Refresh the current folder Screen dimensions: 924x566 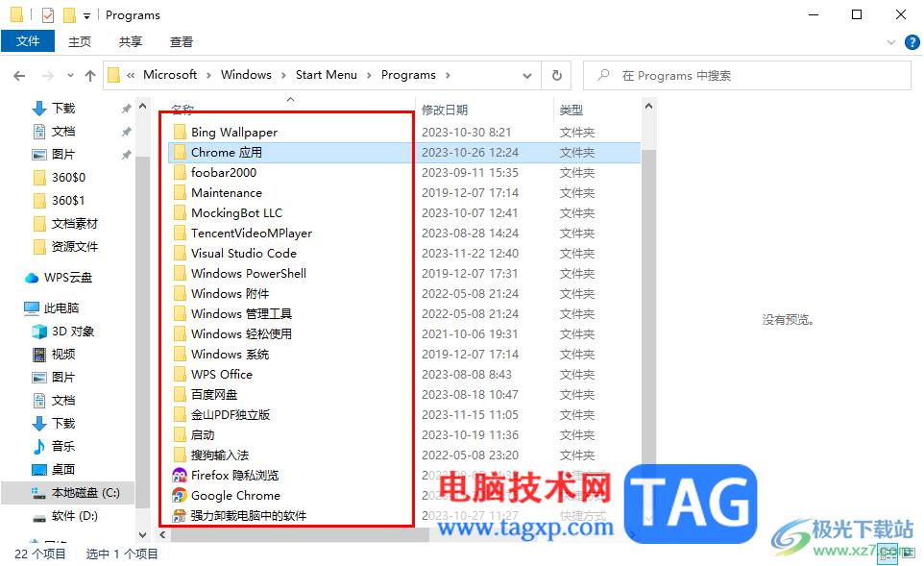pos(556,76)
